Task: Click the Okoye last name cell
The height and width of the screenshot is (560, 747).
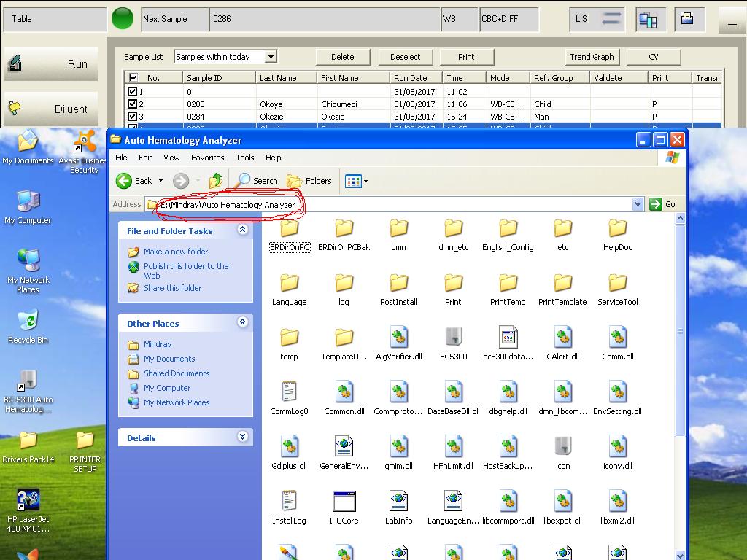Action: tap(286, 104)
